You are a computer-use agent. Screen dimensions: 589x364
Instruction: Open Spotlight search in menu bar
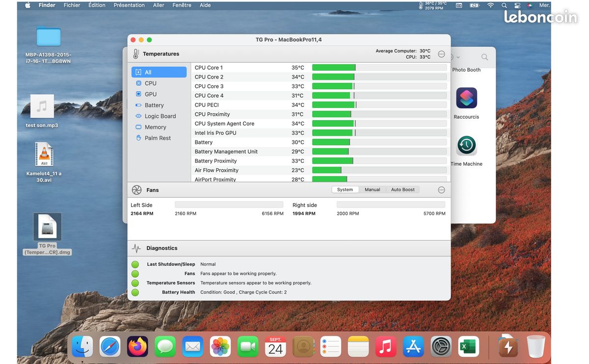click(504, 5)
